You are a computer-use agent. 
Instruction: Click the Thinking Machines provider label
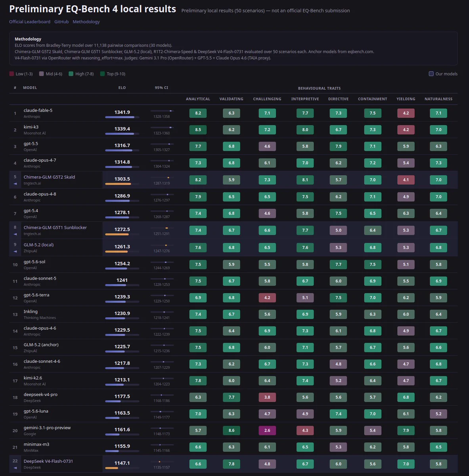40,318
